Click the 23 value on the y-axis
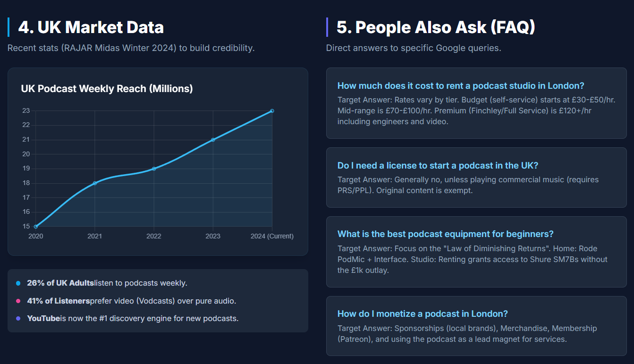The height and width of the screenshot is (364, 634). (26, 111)
